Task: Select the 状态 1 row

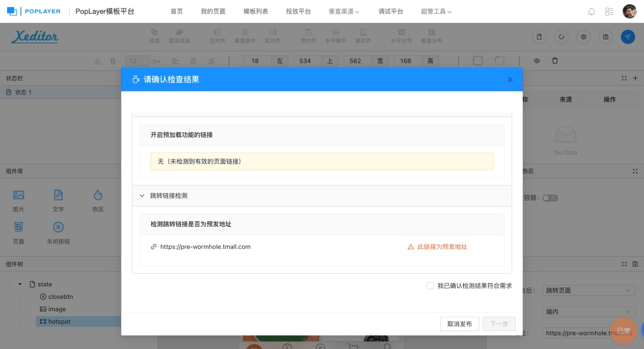Action: tap(60, 92)
